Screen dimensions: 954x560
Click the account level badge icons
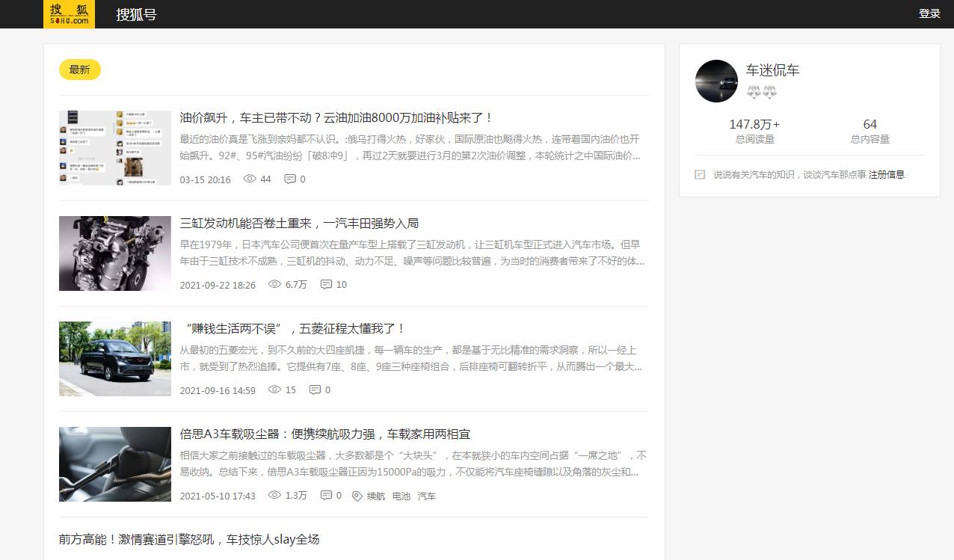tap(762, 92)
